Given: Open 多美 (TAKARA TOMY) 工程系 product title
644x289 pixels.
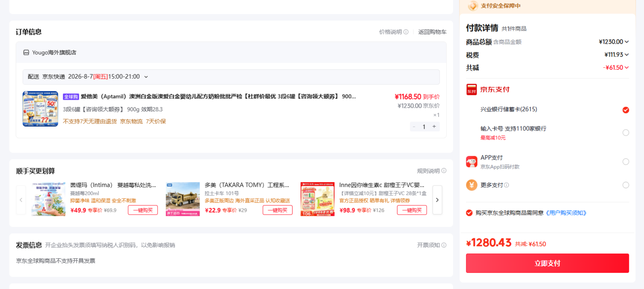Looking at the screenshot, I should coord(247,185).
